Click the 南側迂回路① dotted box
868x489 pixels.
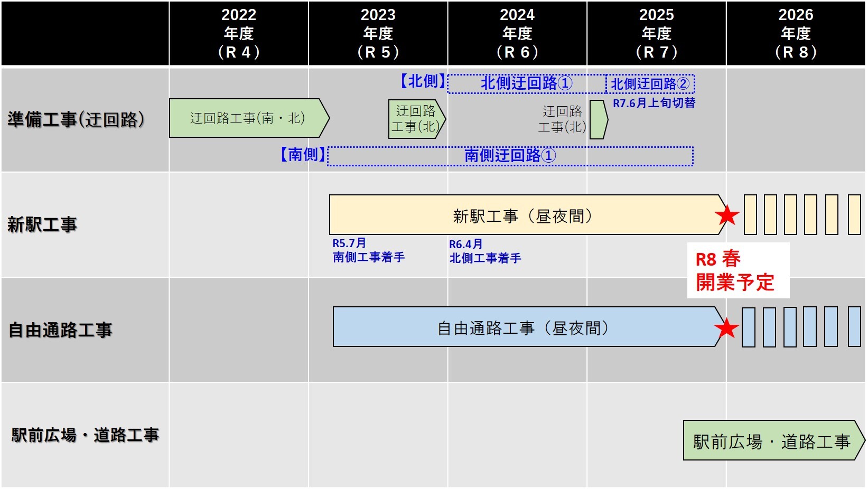pos(510,156)
